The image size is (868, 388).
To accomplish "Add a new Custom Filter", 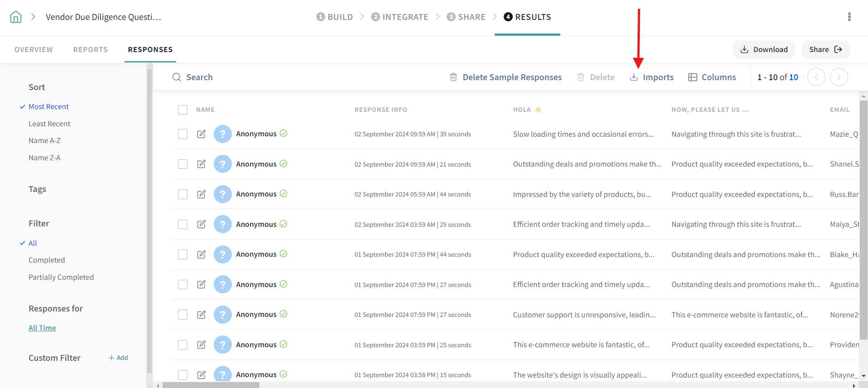I will [118, 358].
